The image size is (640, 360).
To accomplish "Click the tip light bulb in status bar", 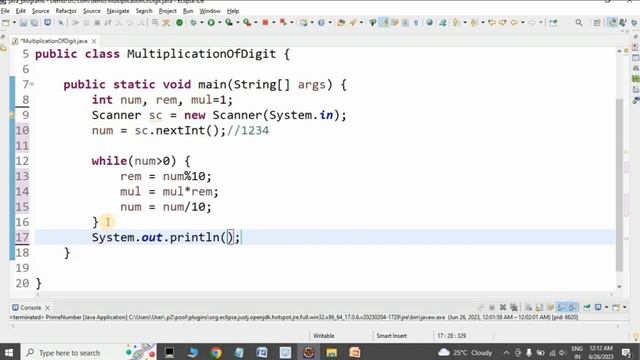I will (x=636, y=336).
